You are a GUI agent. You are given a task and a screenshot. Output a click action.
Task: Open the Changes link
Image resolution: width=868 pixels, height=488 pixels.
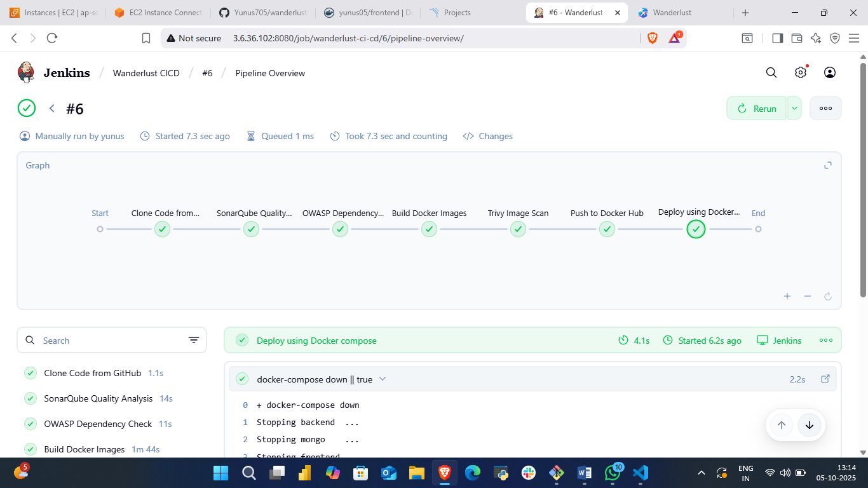tap(488, 136)
